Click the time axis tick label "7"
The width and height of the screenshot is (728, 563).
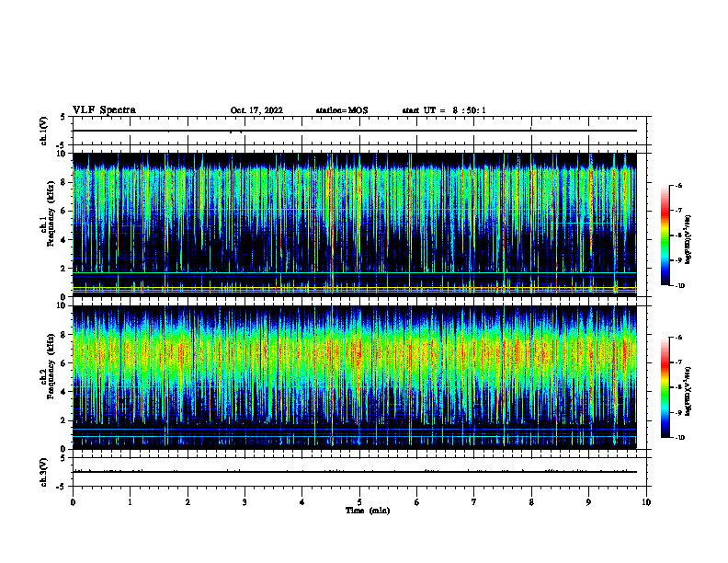[474, 502]
